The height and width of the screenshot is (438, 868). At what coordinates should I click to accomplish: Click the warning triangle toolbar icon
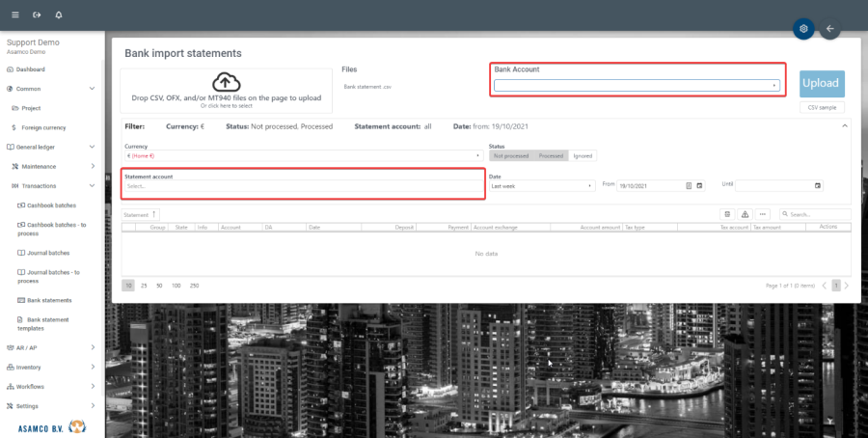coord(745,214)
